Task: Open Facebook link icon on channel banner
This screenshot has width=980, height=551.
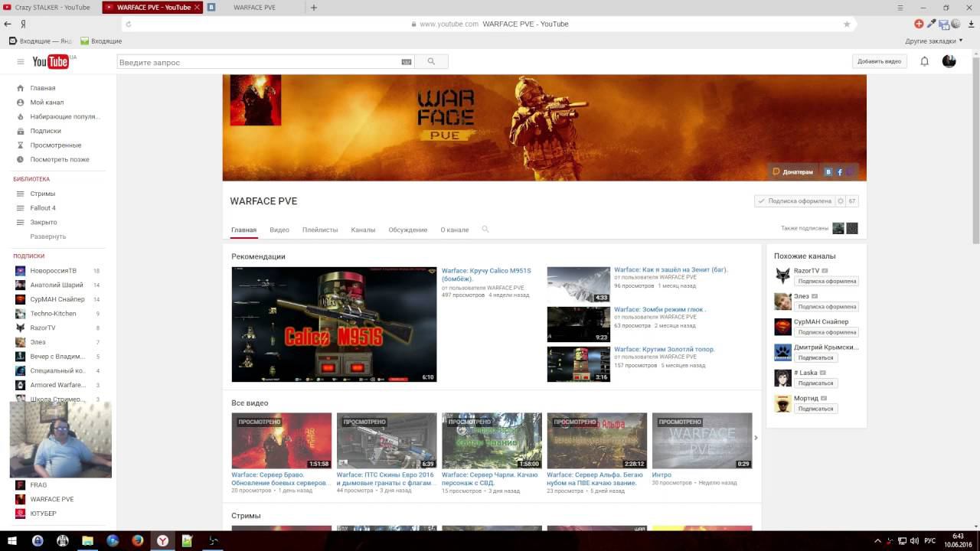Action: point(840,172)
